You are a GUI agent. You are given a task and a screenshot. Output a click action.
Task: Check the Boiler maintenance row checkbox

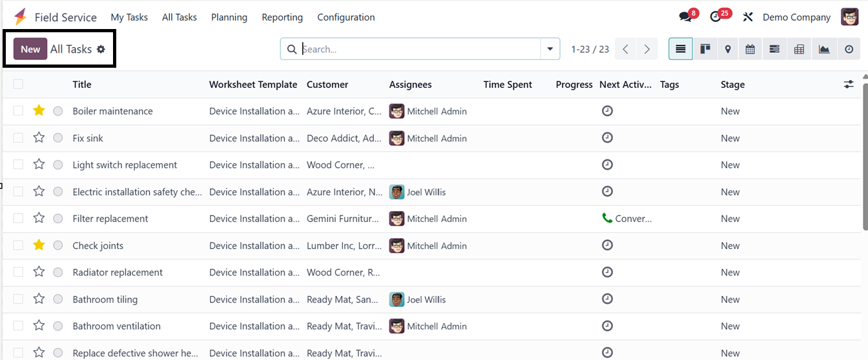click(18, 111)
